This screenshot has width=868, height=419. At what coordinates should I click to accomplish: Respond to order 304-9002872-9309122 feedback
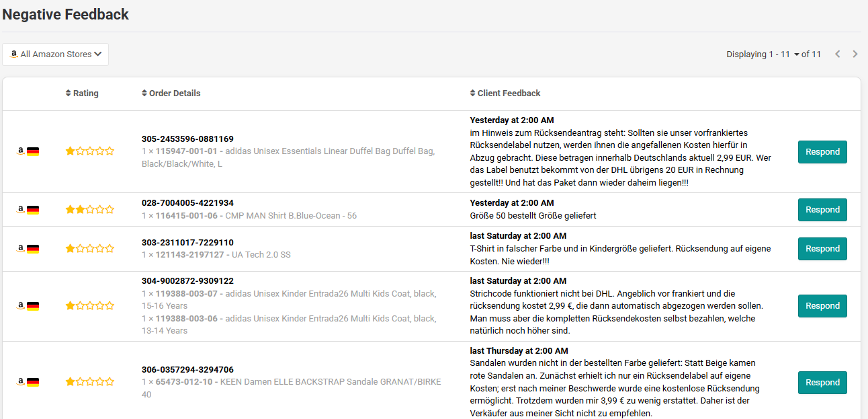[822, 306]
